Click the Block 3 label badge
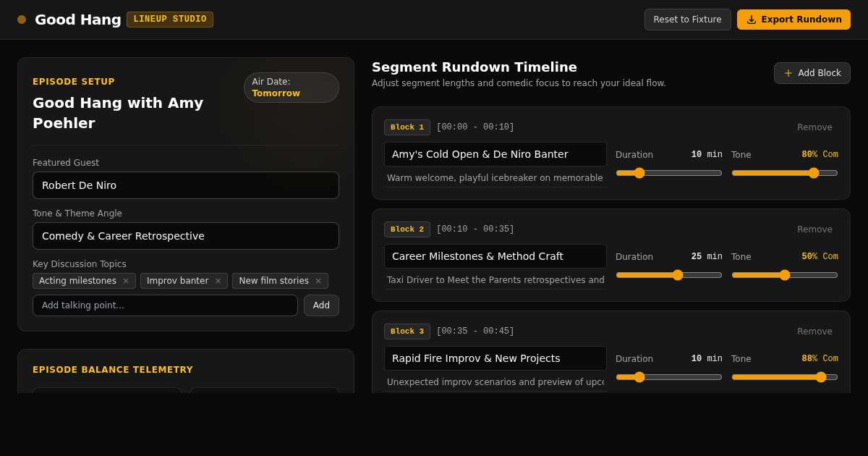 pyautogui.click(x=407, y=332)
